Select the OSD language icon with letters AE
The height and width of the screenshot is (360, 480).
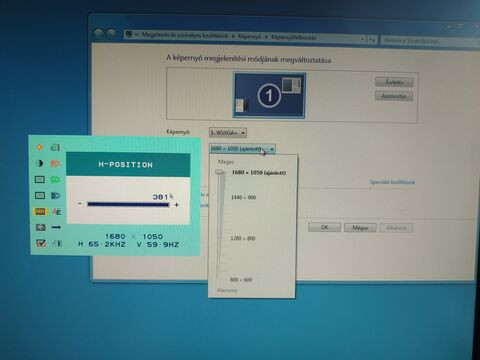click(x=56, y=212)
